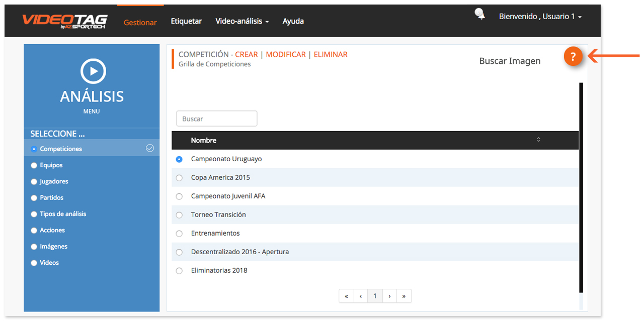Viewport: 644px width, 321px height.
Task: Switch to the Etiquetar tab
Action: (186, 21)
